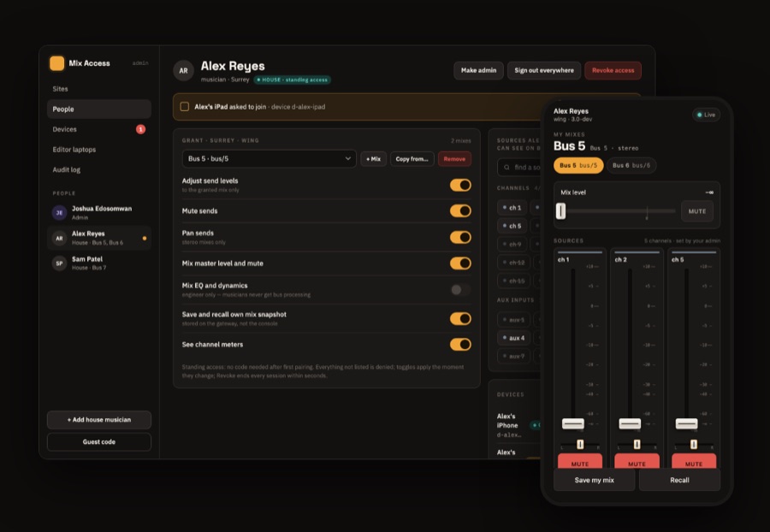Image resolution: width=770 pixels, height=532 pixels.
Task: Click the find a source search field
Action: tap(519, 168)
